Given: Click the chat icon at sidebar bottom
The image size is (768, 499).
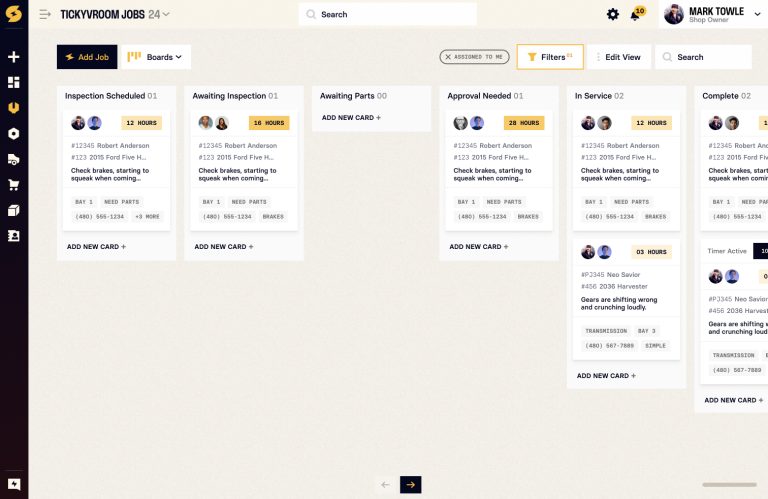Looking at the screenshot, I should click(14, 485).
